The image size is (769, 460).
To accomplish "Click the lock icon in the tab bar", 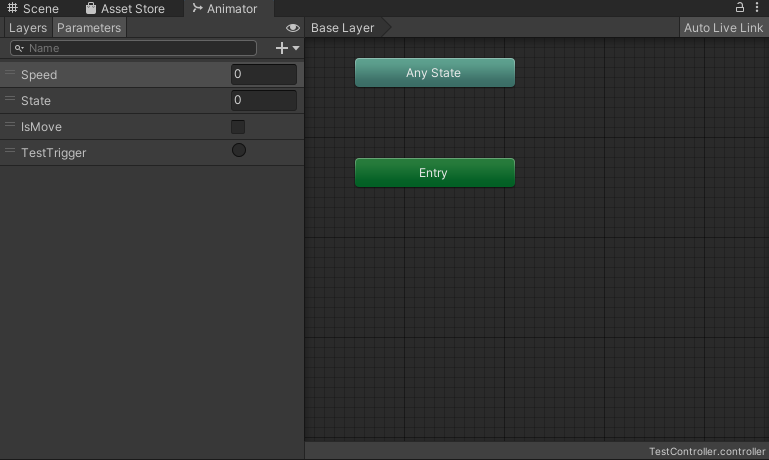I will coord(740,8).
